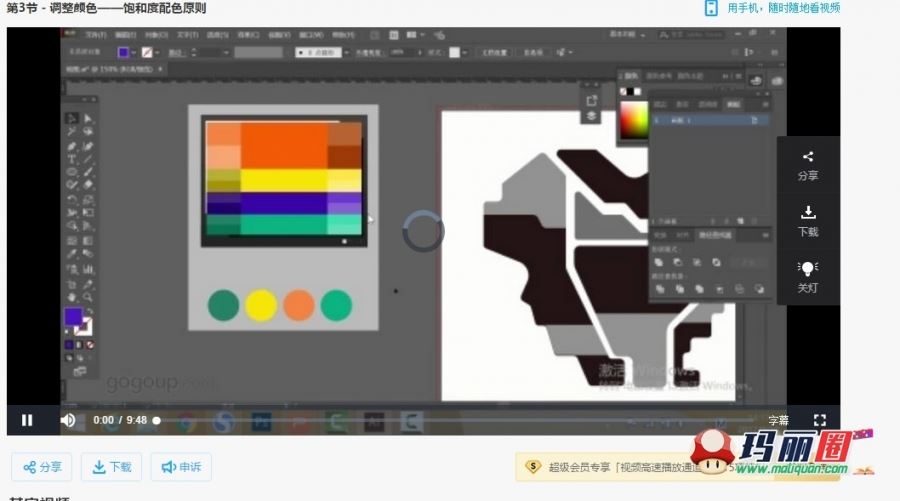
Task: Select the Paintbrush tool
Action: click(x=88, y=172)
